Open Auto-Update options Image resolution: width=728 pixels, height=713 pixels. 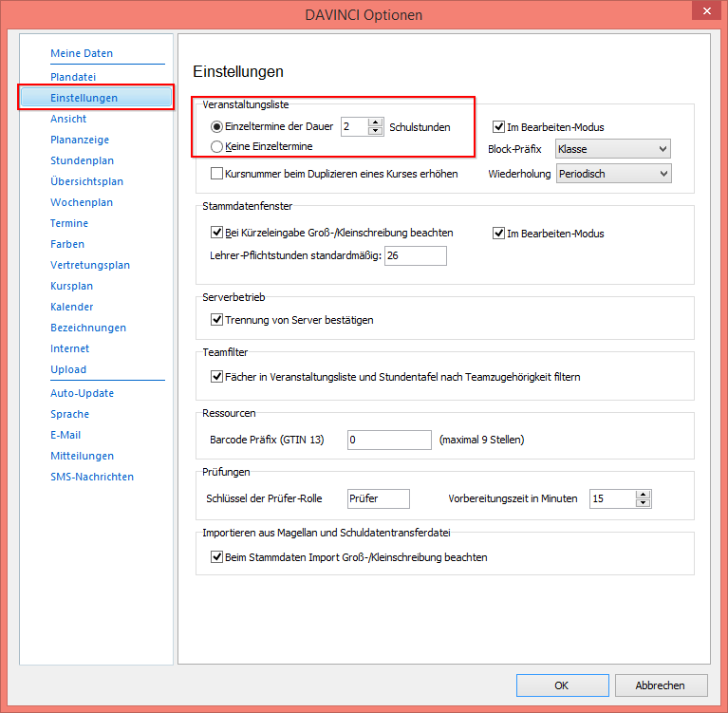[x=82, y=393]
